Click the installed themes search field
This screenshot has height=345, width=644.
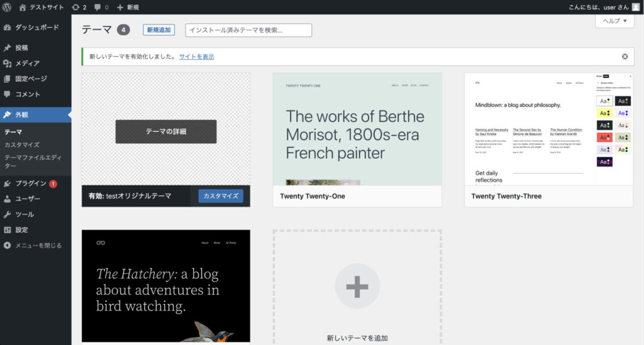point(248,30)
